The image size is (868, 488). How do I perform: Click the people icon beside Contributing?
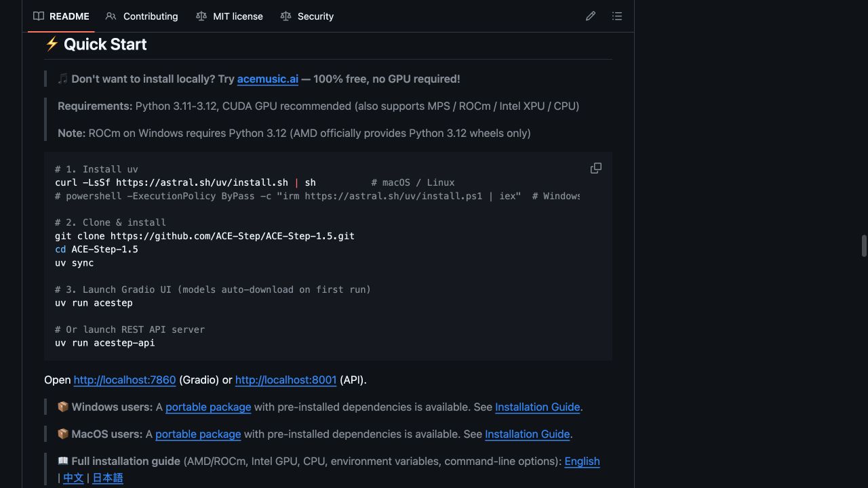coord(111,16)
